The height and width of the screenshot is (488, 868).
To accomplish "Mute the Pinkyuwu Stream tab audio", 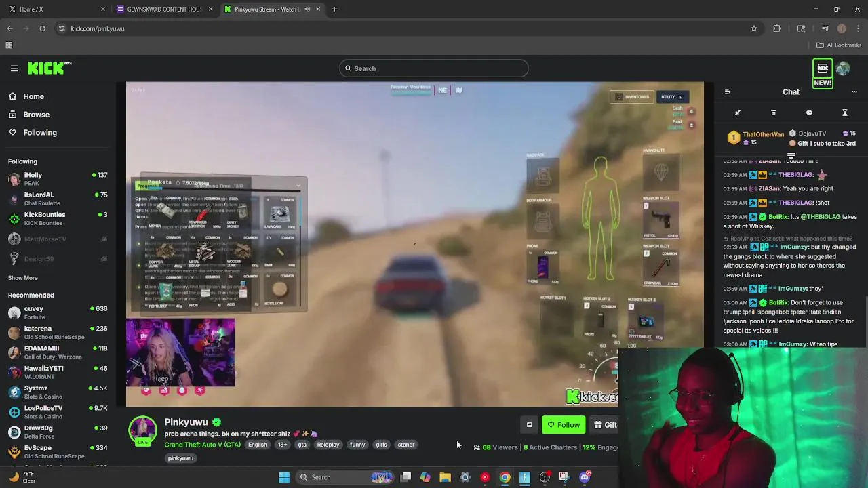I will pos(307,9).
